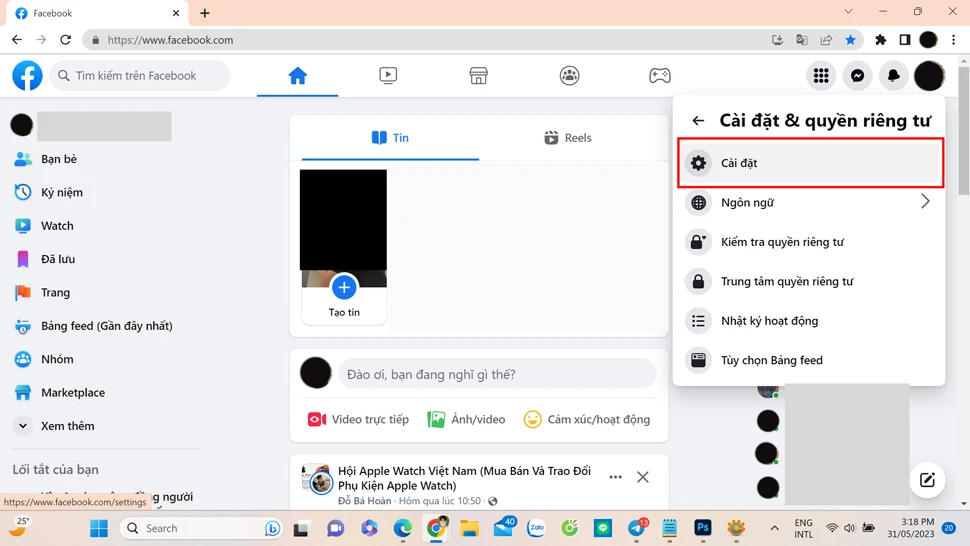Click the bookmark star in address bar
This screenshot has width=970, height=546.
click(851, 40)
